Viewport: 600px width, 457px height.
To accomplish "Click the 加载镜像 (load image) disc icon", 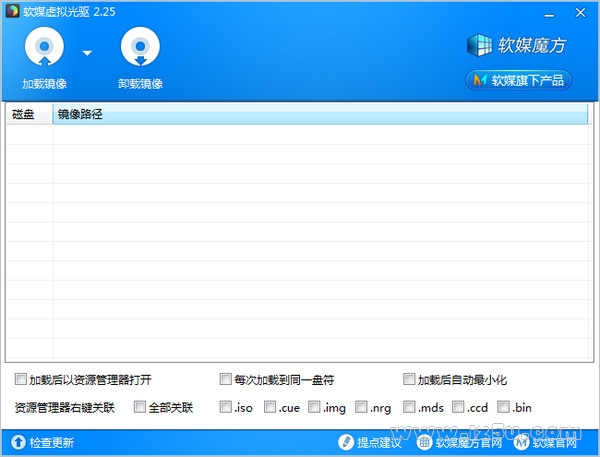I will [42, 48].
